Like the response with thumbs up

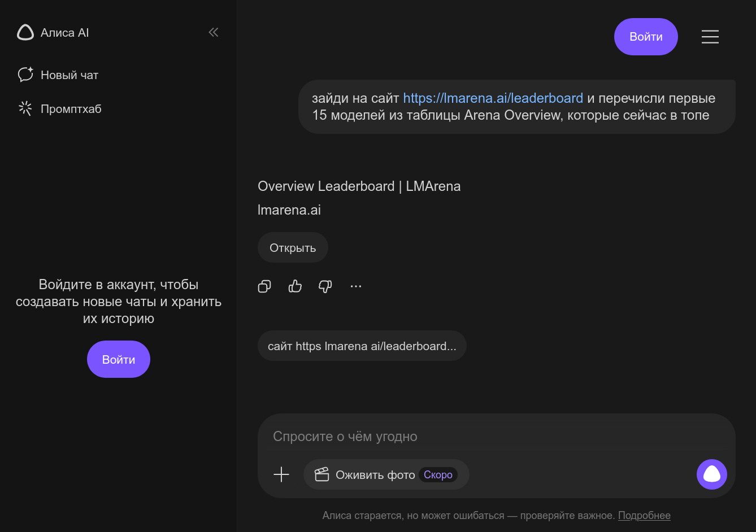295,286
